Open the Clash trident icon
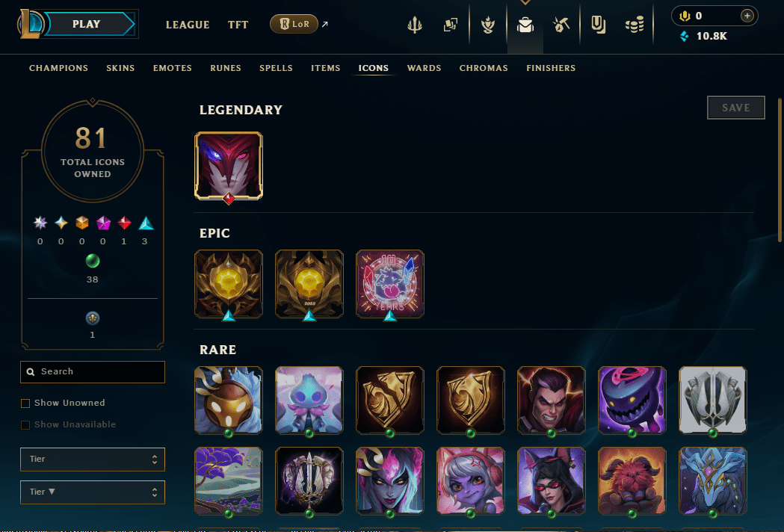Viewport: 784px width, 532px height. tap(415, 25)
